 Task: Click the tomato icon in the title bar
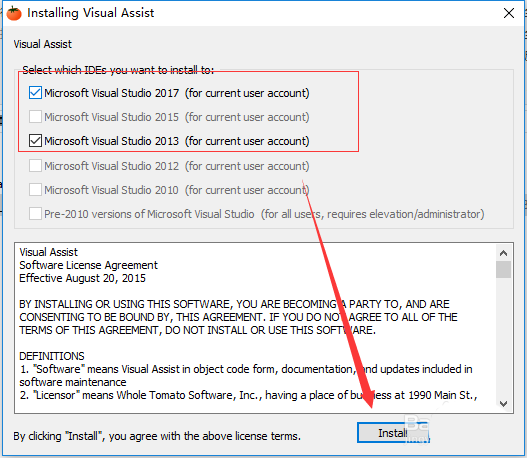click(x=14, y=13)
